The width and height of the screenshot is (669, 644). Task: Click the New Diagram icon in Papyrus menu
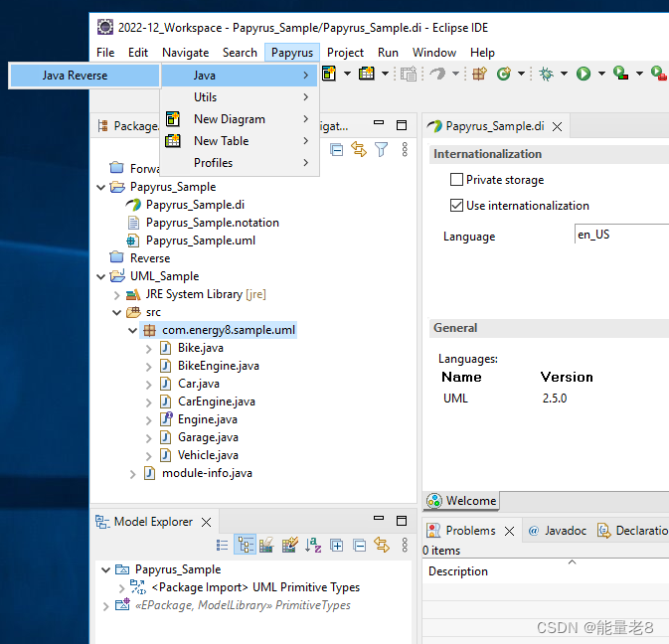[x=173, y=119]
